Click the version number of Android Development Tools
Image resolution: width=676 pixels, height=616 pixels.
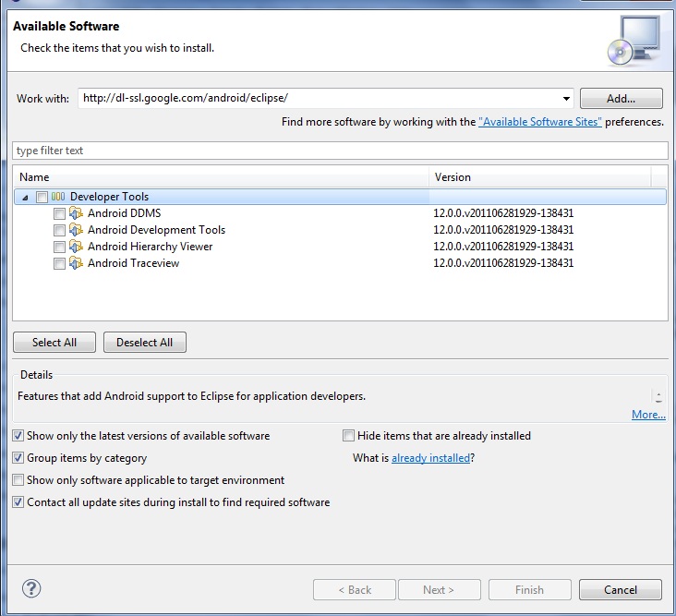503,230
